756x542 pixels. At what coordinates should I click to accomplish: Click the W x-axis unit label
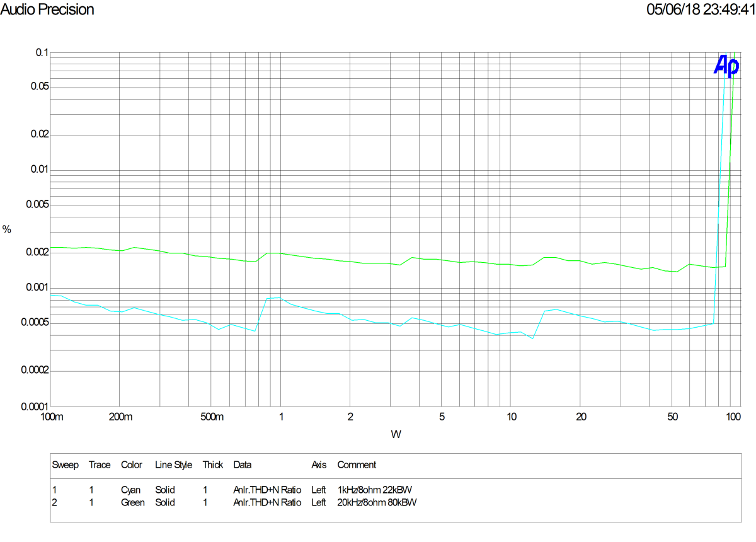click(396, 434)
